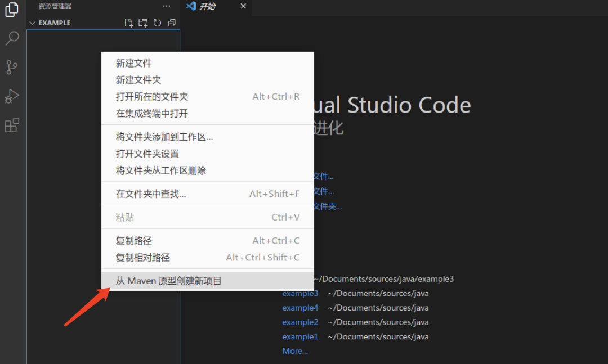The height and width of the screenshot is (364, 608).
Task: Choose 在集成终端中打开 menu entry
Action: click(207, 114)
